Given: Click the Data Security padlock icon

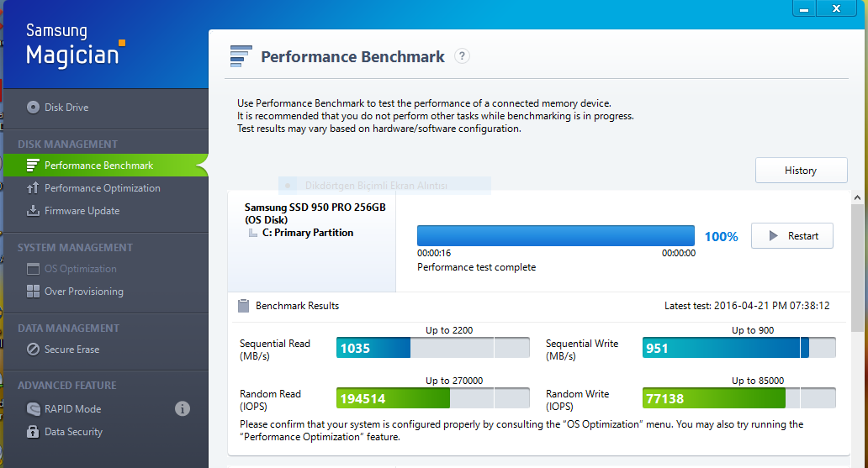Looking at the screenshot, I should coord(33,432).
